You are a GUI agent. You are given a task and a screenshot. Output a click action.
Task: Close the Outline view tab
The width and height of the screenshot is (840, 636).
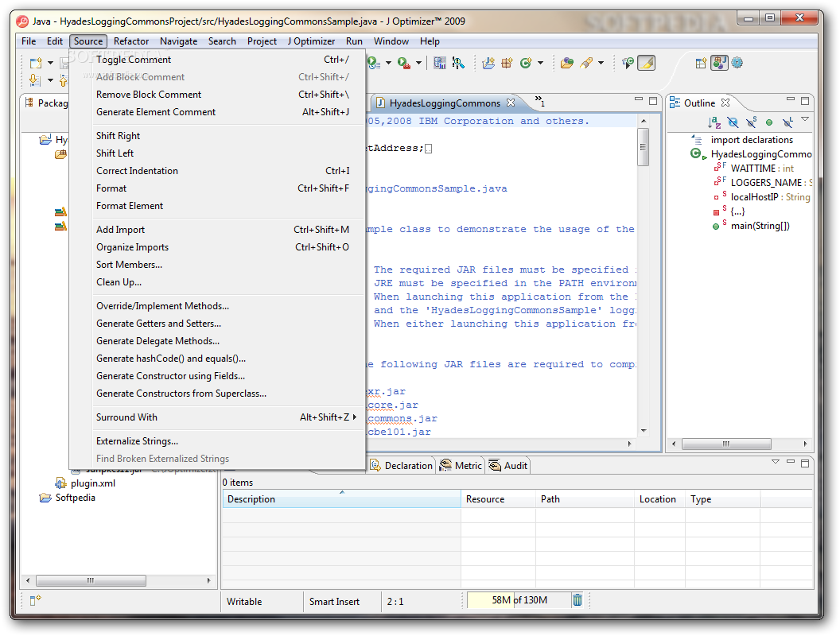(725, 103)
